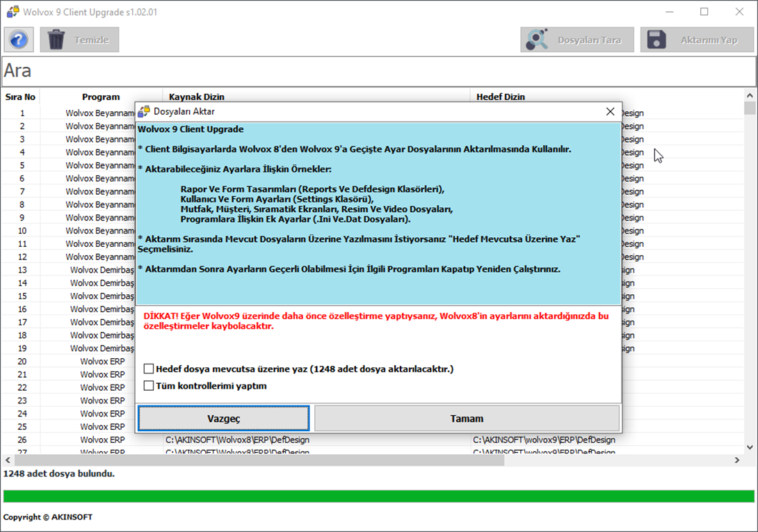The width and height of the screenshot is (758, 532).
Task: Click the Copyright AKINSOFT text
Action: (x=48, y=517)
